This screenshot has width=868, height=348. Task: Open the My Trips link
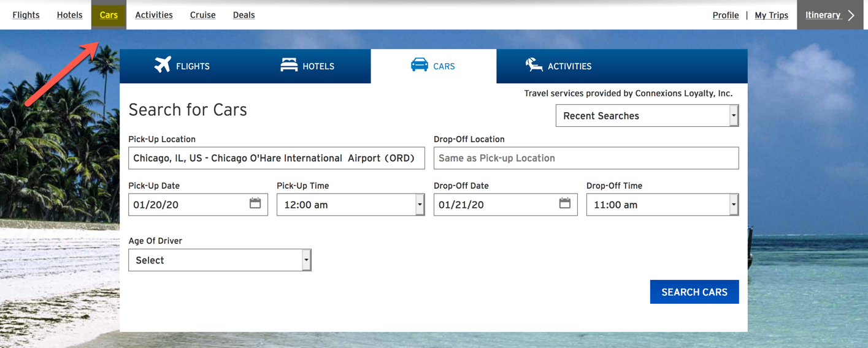(x=771, y=15)
